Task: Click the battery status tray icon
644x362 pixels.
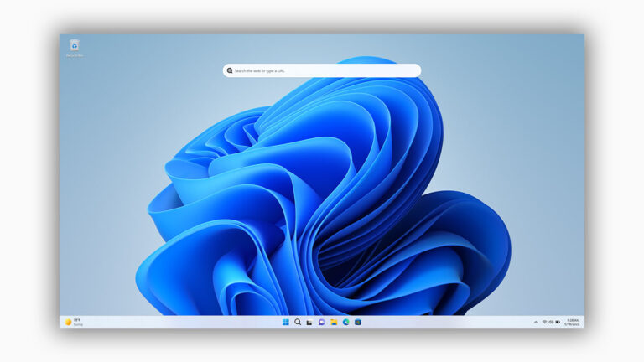Action: point(558,322)
